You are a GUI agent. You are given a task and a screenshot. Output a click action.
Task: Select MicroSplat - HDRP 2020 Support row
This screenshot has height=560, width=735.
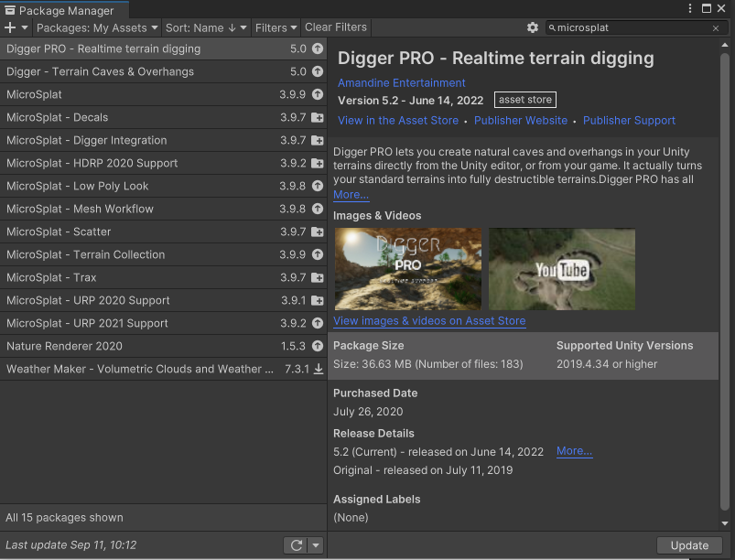pyautogui.click(x=163, y=163)
